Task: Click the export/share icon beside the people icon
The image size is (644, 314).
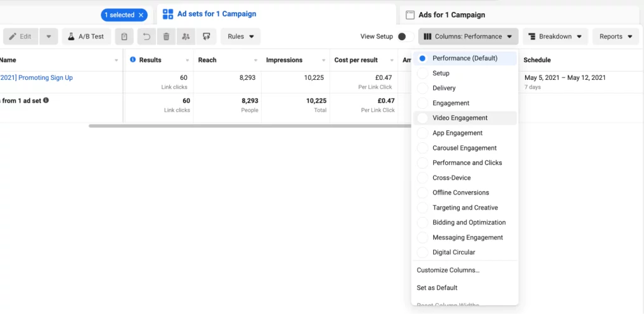Action: click(x=206, y=36)
